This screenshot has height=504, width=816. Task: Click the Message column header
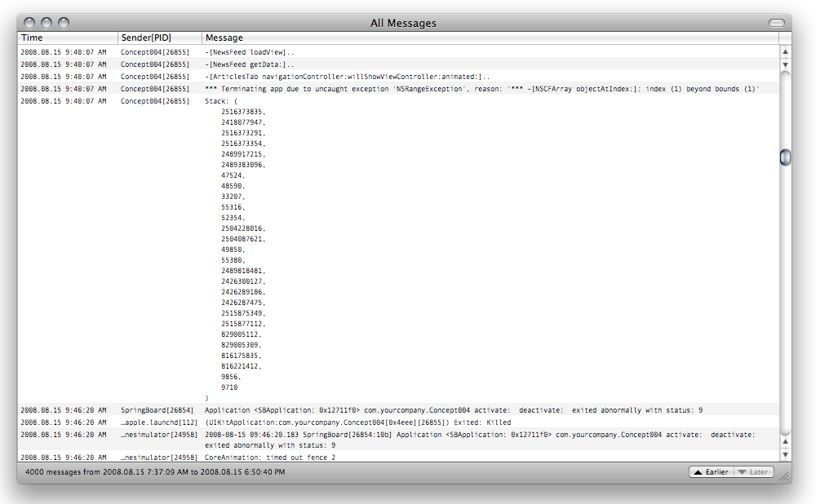pyautogui.click(x=490, y=38)
